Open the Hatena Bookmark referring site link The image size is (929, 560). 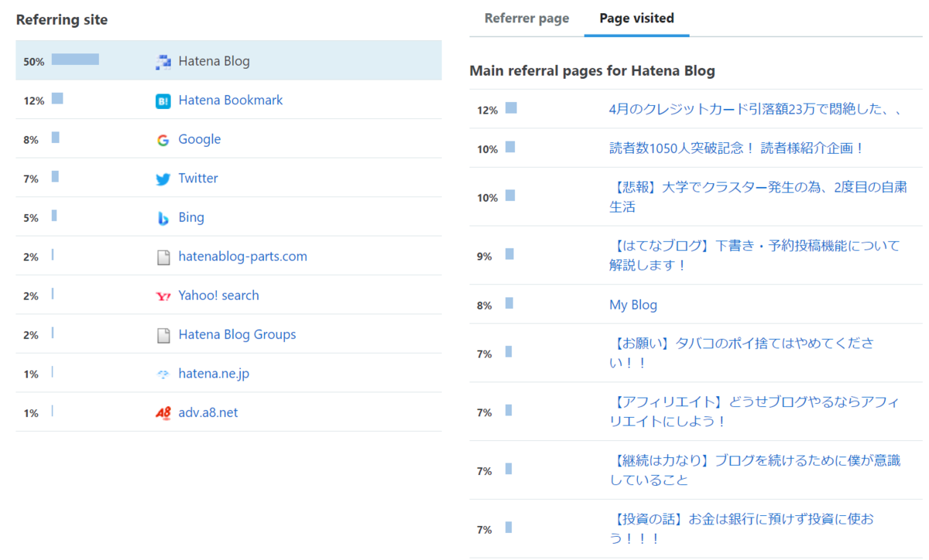pos(231,100)
